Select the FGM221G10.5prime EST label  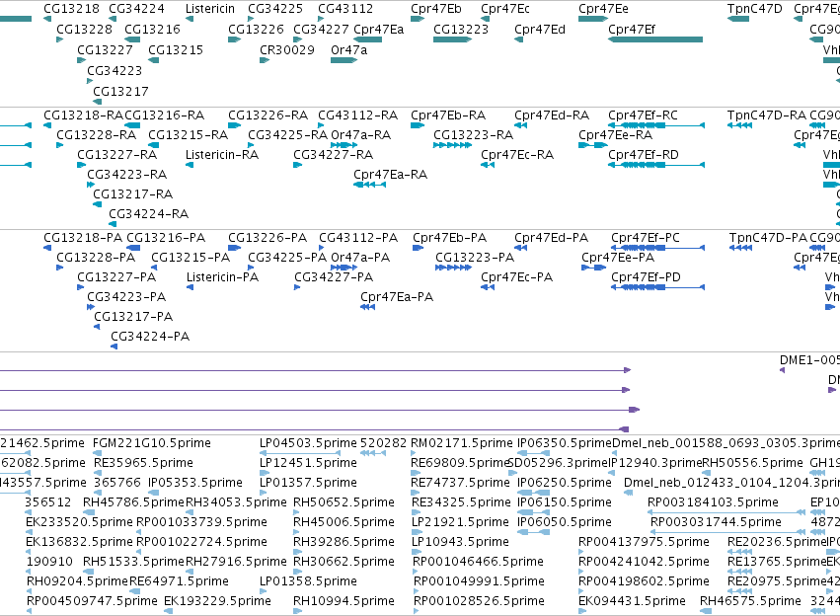coord(152,443)
